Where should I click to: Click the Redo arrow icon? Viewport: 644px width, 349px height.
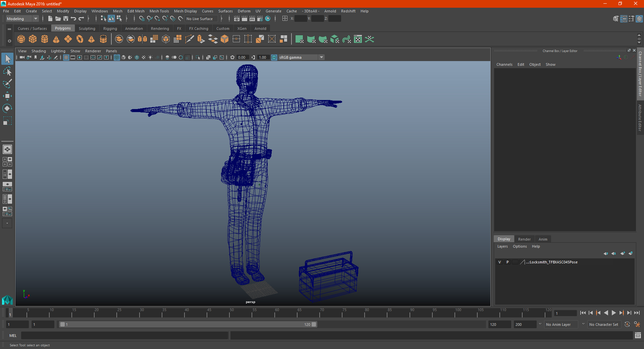tap(81, 19)
